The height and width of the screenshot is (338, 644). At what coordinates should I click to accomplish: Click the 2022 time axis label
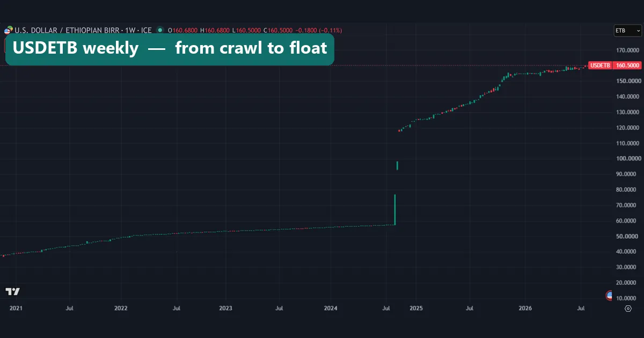[x=121, y=308]
